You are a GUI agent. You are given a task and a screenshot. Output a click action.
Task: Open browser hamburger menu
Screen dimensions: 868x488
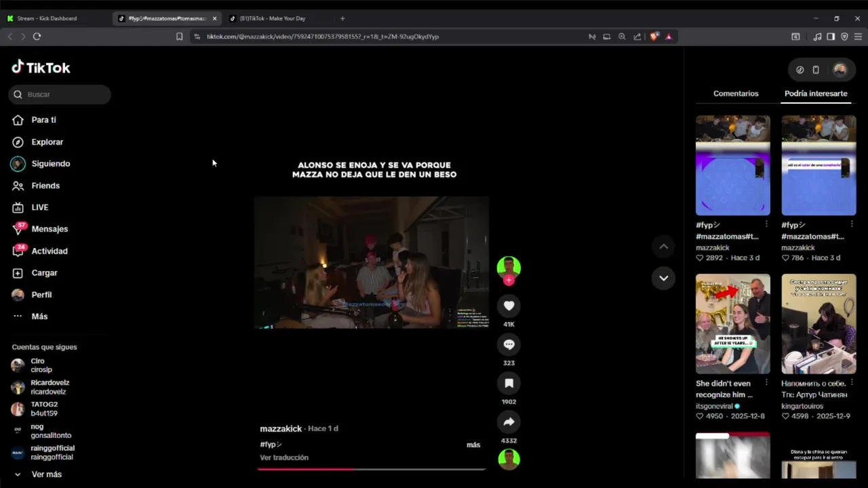click(x=859, y=37)
